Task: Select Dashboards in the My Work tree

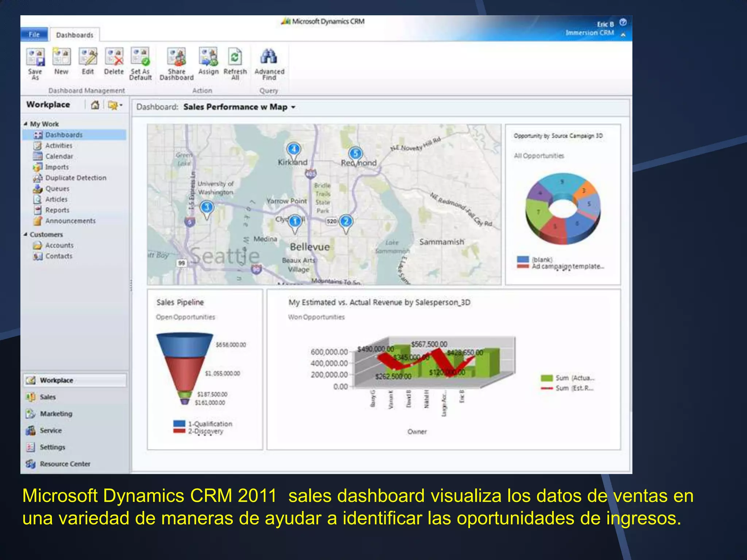Action: (x=74, y=135)
